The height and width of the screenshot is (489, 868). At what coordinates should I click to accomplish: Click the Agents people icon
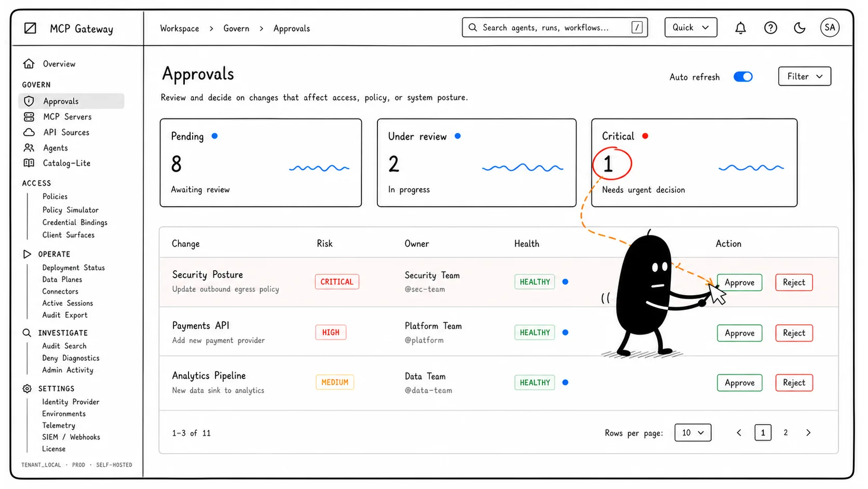[x=29, y=148]
